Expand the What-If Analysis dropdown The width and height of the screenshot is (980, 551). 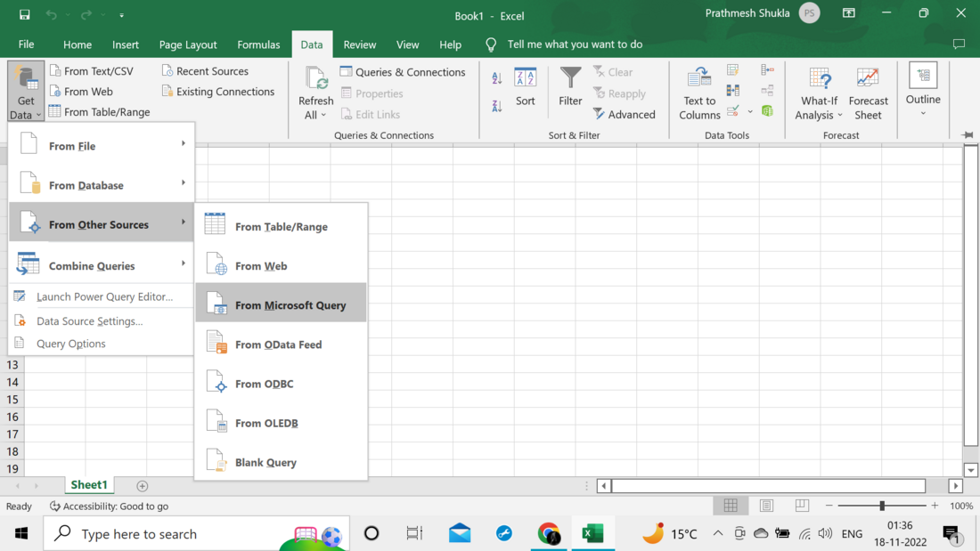pos(819,107)
